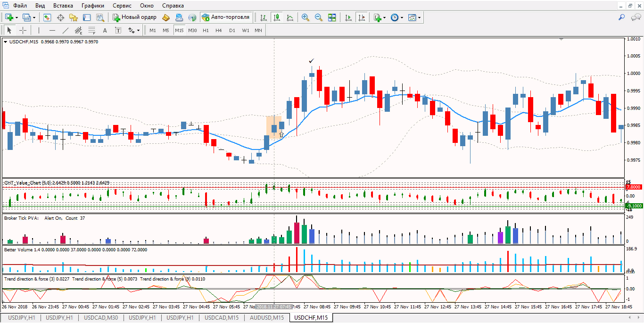Switch to the AUDUSD,M15 chart tab
This screenshot has height=323, width=644.
(x=267, y=318)
